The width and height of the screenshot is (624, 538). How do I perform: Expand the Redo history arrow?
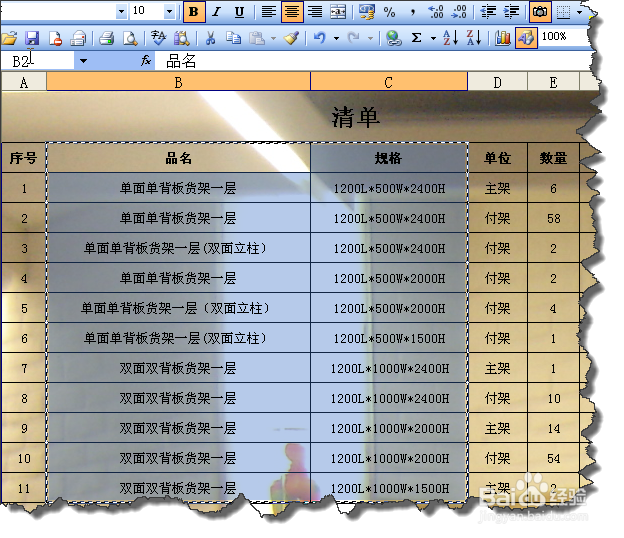[370, 39]
